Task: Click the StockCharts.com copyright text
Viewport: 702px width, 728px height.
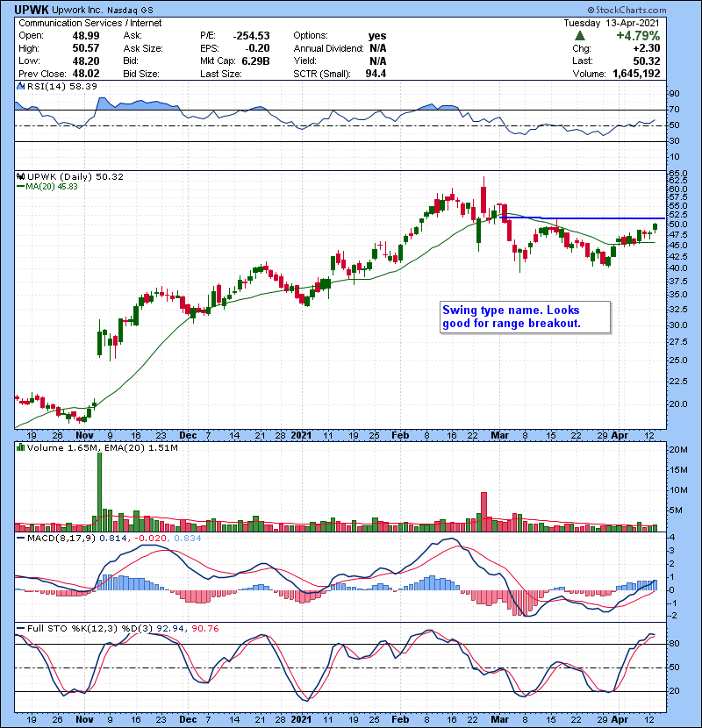Action: [627, 10]
